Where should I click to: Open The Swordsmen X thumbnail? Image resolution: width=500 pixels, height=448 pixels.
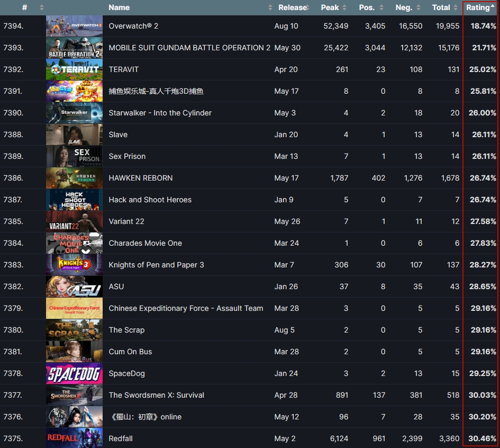[74, 395]
